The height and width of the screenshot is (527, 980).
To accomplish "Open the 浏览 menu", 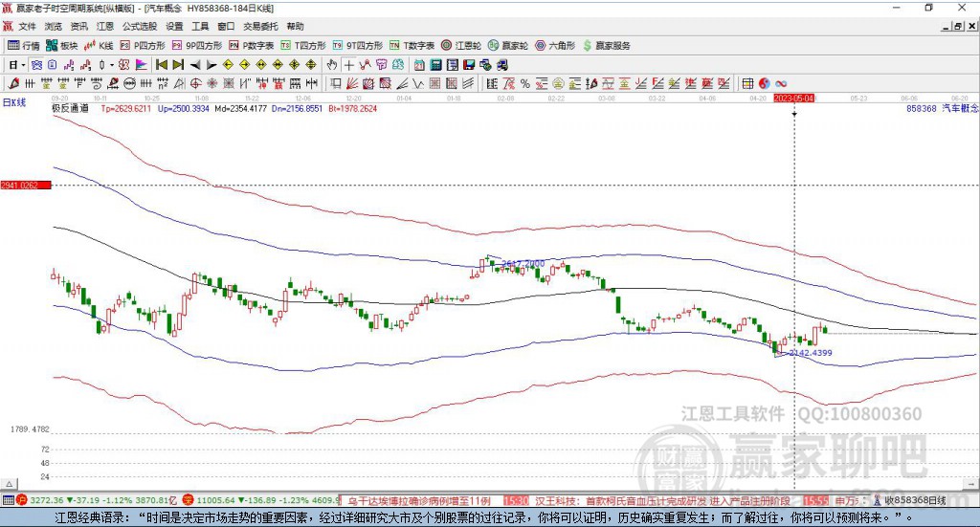I will (54, 26).
